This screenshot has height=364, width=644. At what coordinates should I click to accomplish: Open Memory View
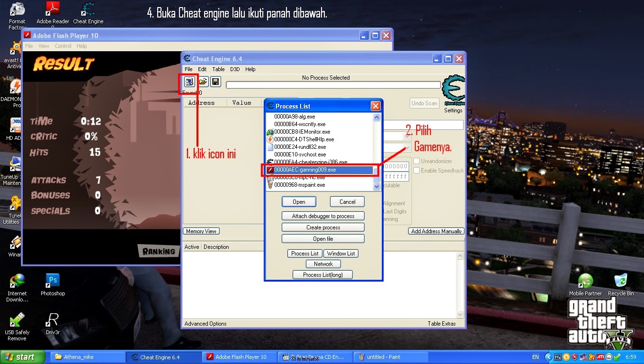[x=201, y=231]
